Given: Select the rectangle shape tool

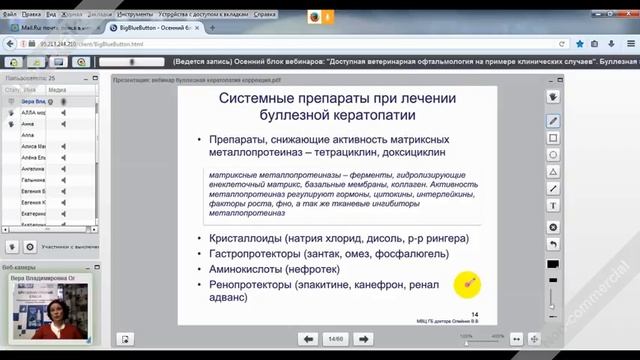Looking at the screenshot, I should 553,138.
